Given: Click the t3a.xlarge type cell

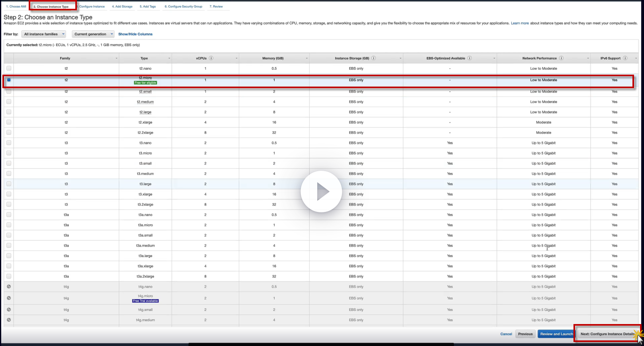Looking at the screenshot, I should pos(145,266).
